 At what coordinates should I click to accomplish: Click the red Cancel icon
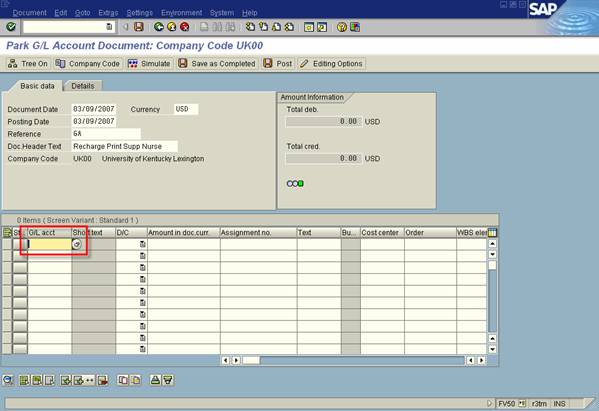(185, 27)
